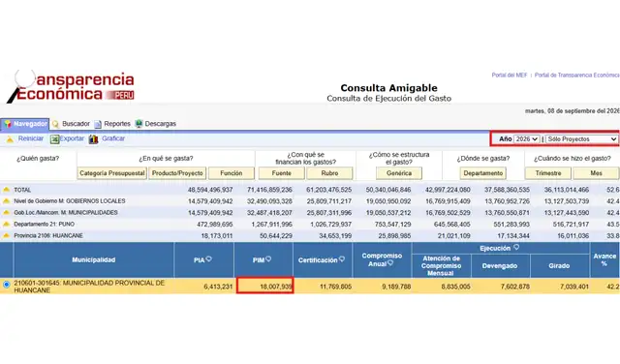Click the Graficar link

coord(113,138)
